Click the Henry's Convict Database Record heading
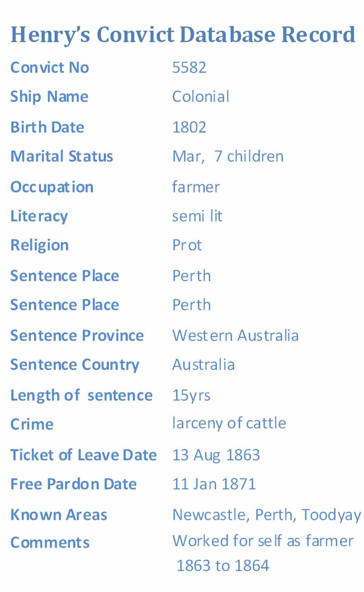The width and height of the screenshot is (364, 592). 183,35
